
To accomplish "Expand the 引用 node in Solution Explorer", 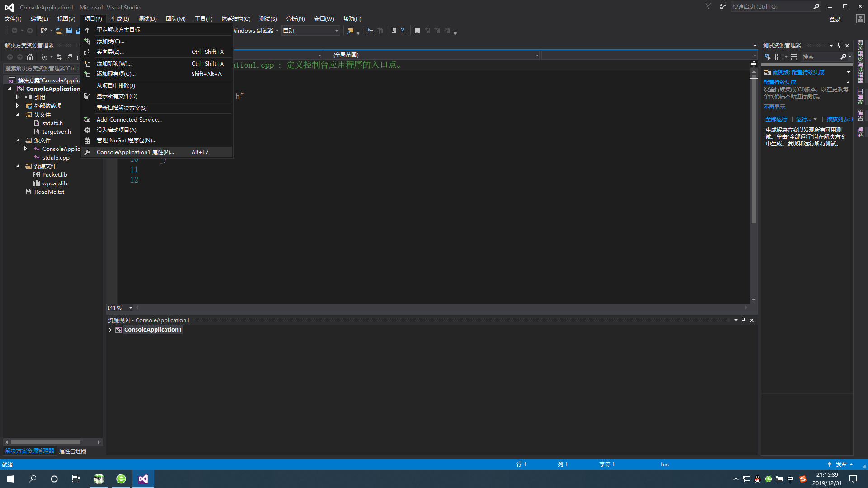I will click(x=18, y=97).
